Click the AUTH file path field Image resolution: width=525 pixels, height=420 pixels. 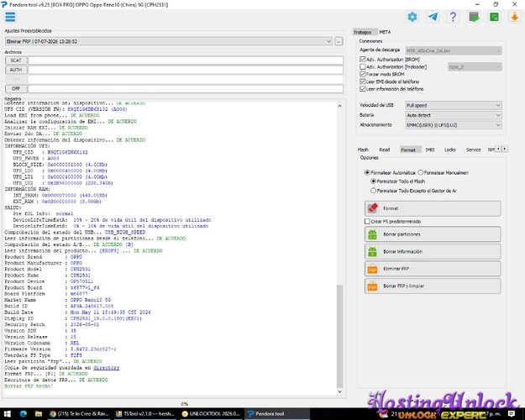186,70
